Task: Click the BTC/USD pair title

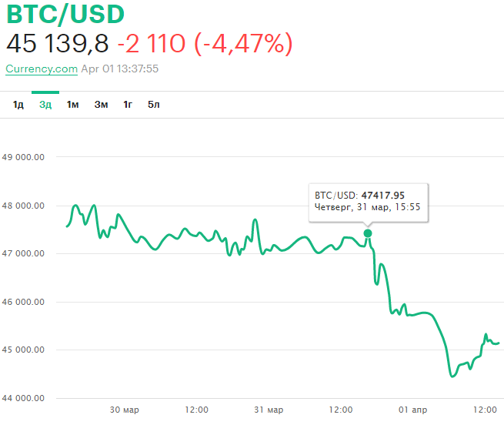Action: [x=65, y=15]
